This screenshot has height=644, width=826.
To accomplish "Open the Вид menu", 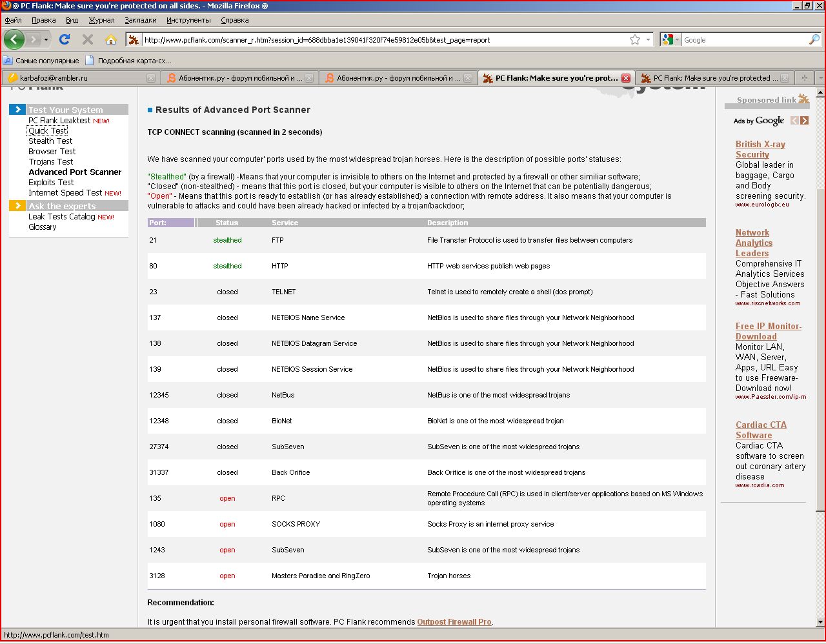I will pyautogui.click(x=72, y=20).
